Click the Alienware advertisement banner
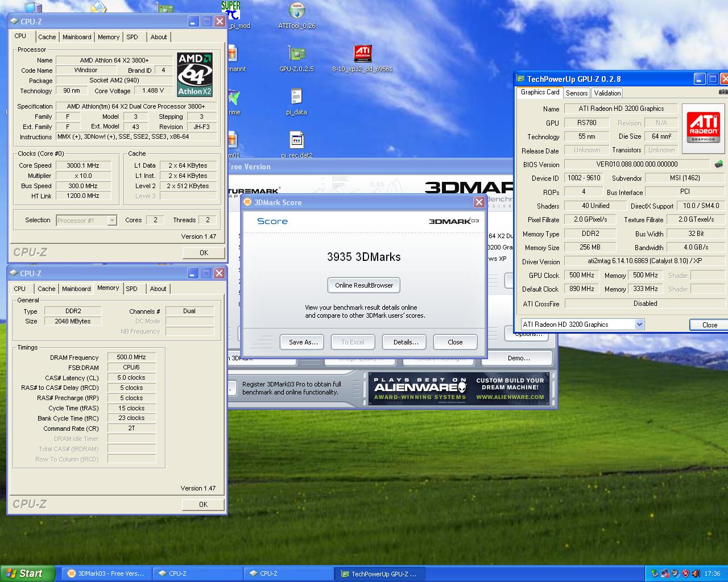This screenshot has height=582, width=728. click(460, 388)
